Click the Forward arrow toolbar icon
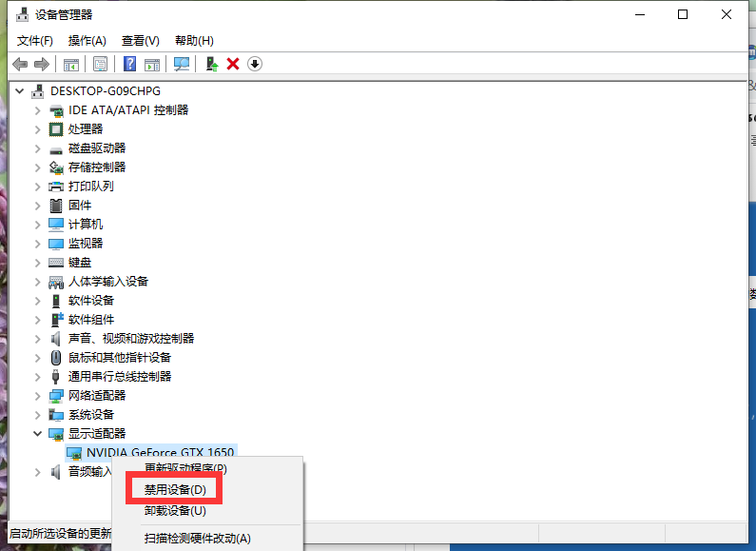Screen dimensions: 756x551 click(x=42, y=64)
